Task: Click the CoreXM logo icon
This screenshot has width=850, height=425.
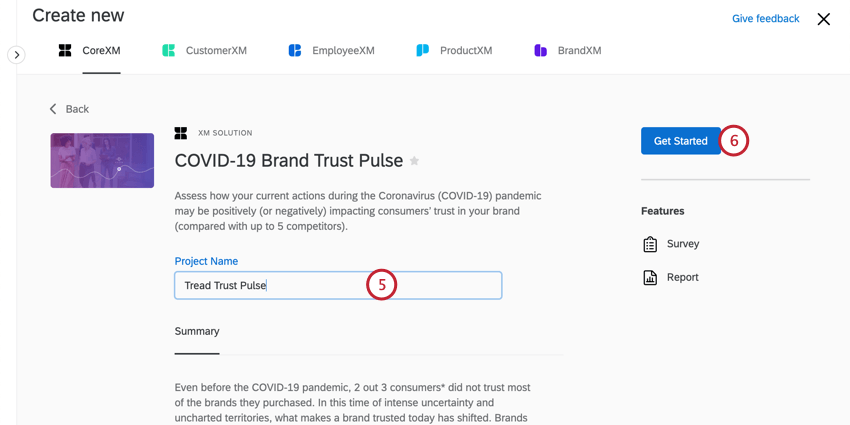Action: (x=65, y=50)
